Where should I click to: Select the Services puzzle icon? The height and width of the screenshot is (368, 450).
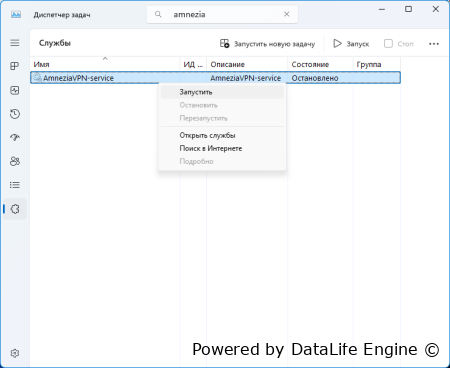[x=15, y=209]
